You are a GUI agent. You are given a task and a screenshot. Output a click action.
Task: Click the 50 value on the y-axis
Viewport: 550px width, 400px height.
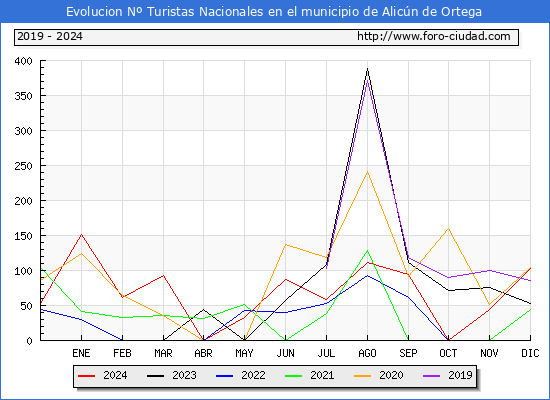click(26, 306)
